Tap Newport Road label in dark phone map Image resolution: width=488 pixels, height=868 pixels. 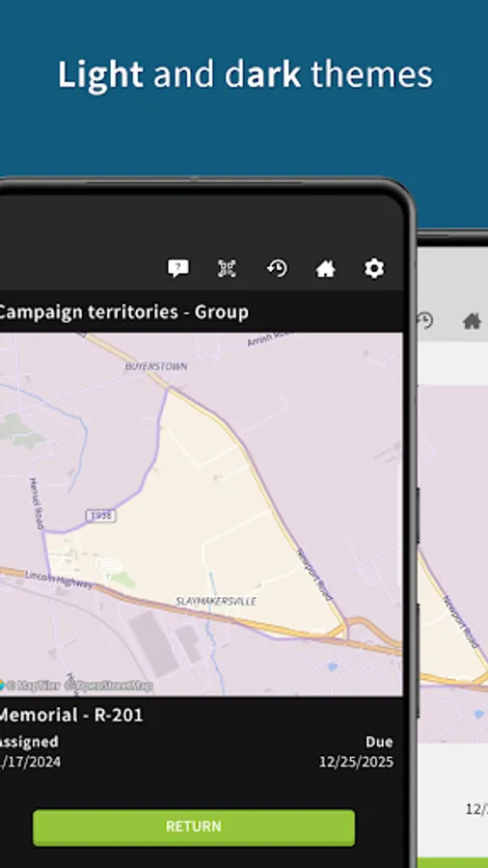pos(314,575)
